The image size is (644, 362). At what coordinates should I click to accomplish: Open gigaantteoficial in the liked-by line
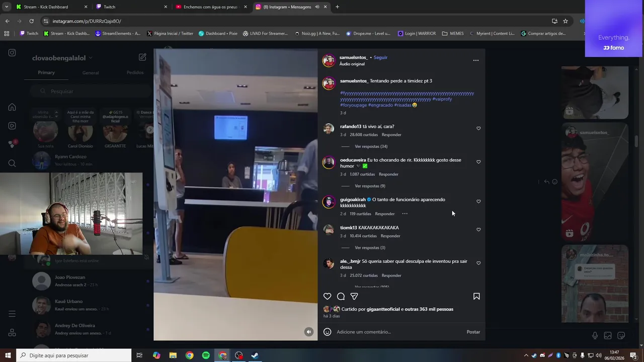[x=383, y=309]
